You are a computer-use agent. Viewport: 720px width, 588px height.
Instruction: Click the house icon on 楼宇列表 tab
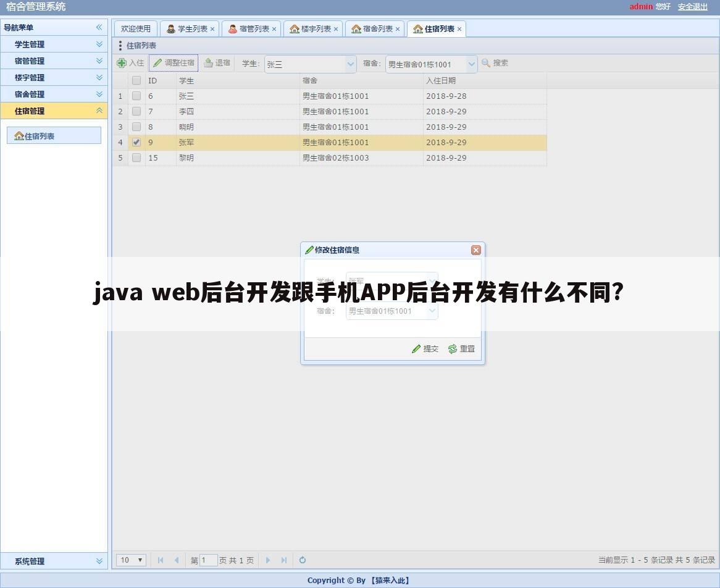coord(295,29)
